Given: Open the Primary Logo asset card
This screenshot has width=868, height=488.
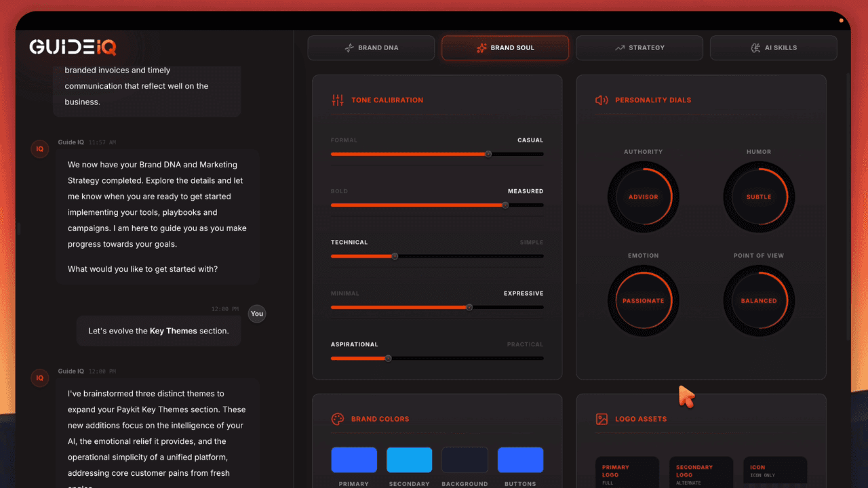Looking at the screenshot, I should [x=627, y=472].
